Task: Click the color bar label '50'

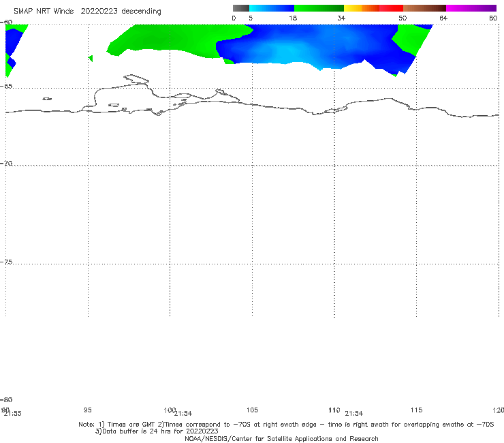Action: tap(403, 18)
